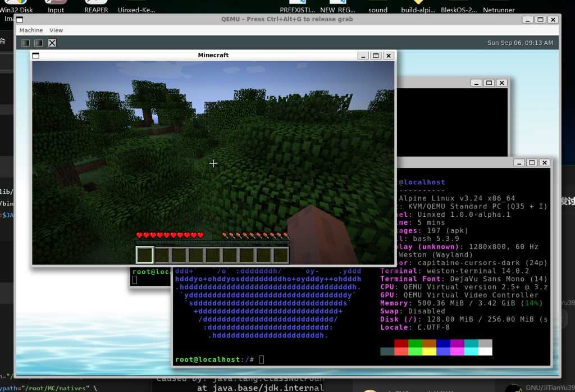Select the first highlighted hotbar slot in Minecraft

[145, 255]
